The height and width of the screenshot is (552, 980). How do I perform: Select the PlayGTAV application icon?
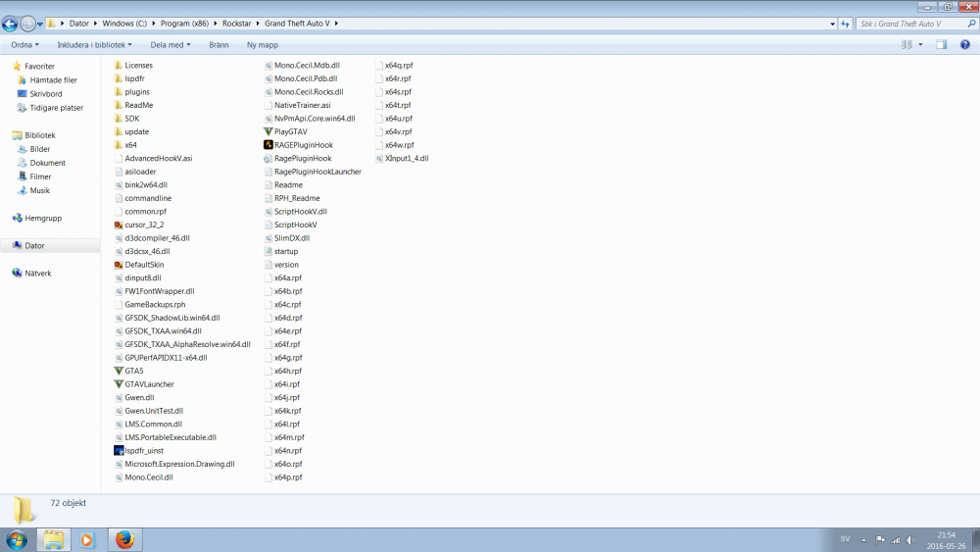click(269, 132)
